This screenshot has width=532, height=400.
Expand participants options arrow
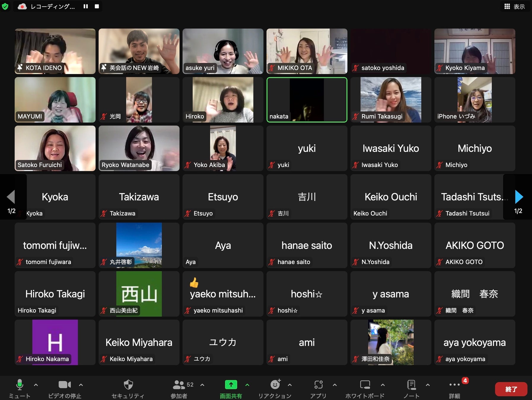coord(202,385)
